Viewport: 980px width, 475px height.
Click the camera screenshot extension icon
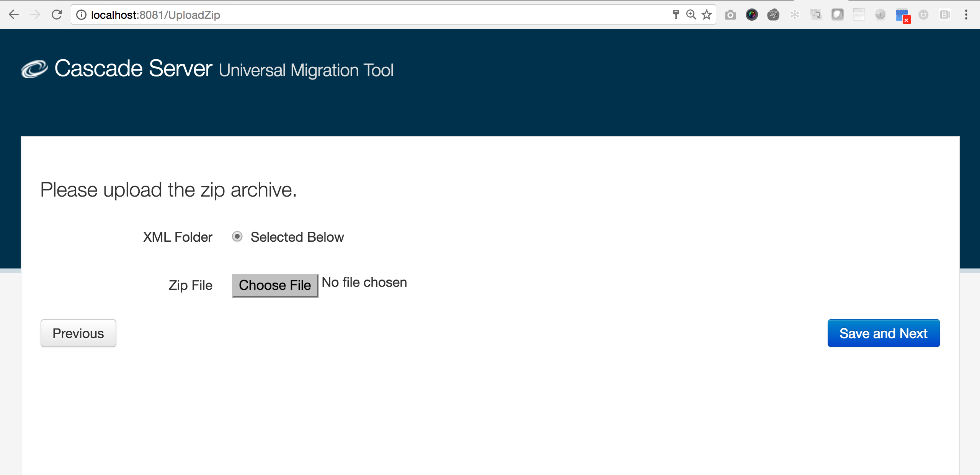pos(730,15)
